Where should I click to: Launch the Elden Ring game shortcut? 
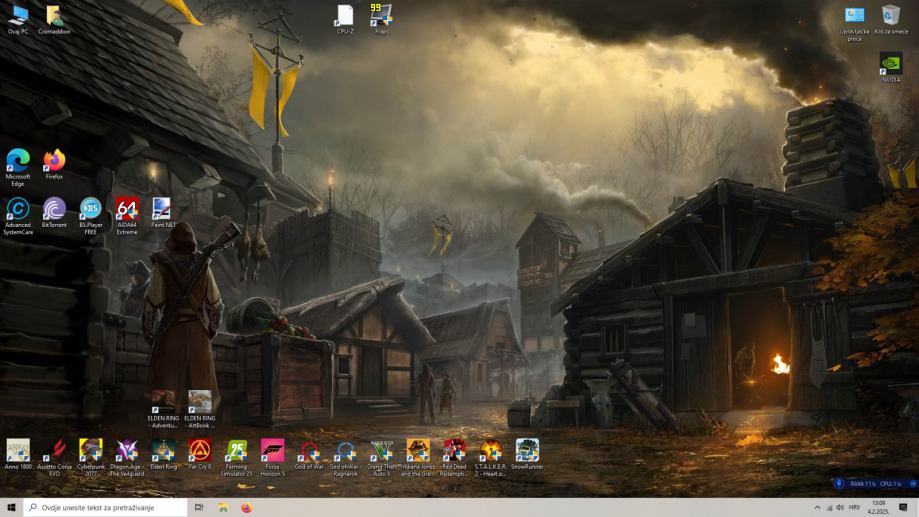click(164, 454)
